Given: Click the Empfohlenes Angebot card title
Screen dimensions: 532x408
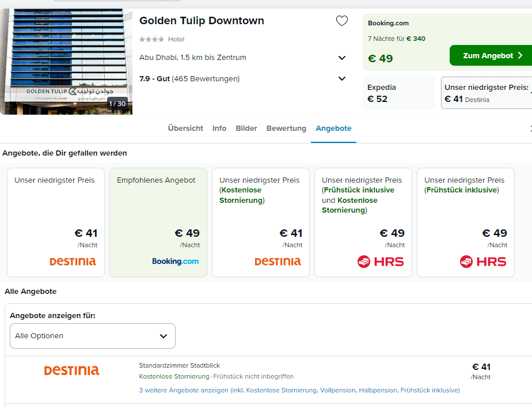Looking at the screenshot, I should [156, 180].
